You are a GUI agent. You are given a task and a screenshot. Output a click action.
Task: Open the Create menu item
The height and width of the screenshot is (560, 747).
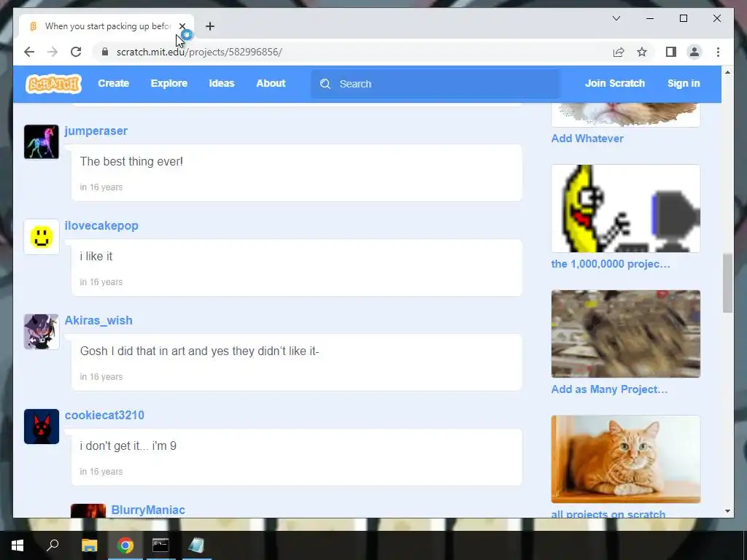[113, 83]
